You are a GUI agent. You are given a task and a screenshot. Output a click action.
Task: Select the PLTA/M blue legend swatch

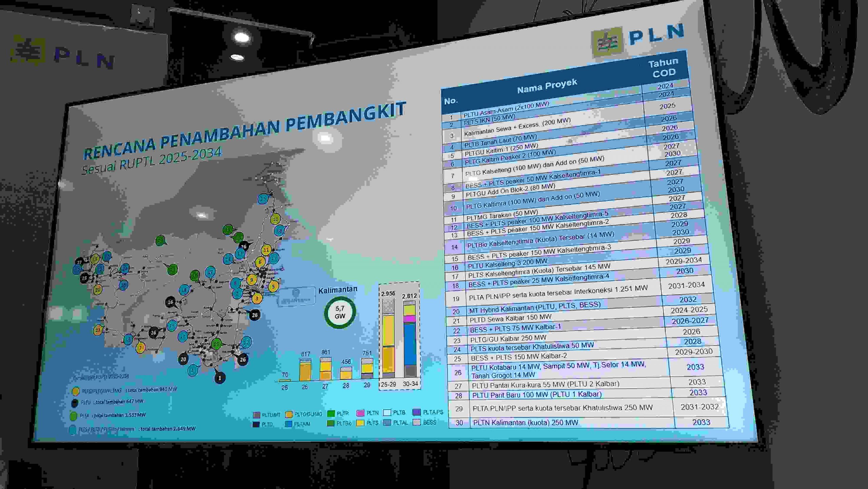[x=289, y=424]
